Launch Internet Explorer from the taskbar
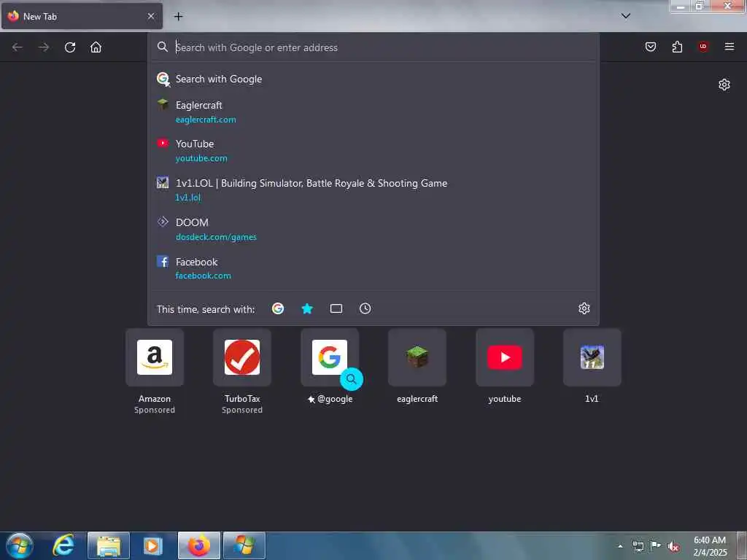Screen dimensions: 747x560 pos(63,545)
